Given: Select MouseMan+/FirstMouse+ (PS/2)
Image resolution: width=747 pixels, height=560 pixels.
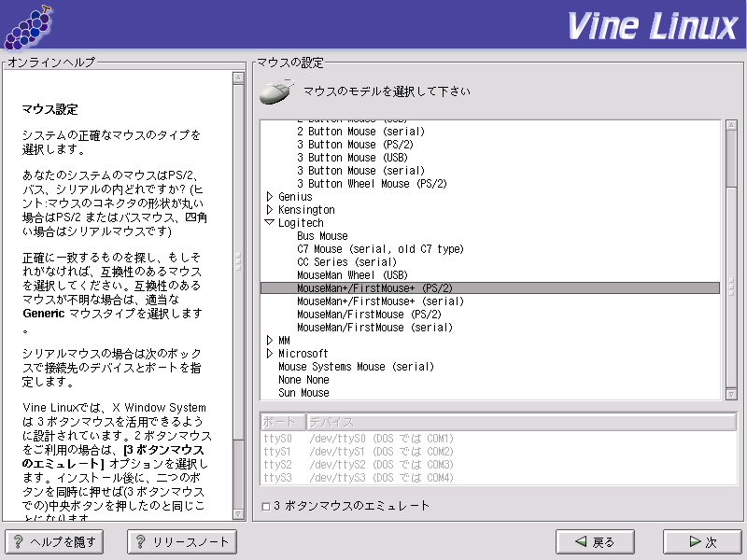Looking at the screenshot, I should coord(489,288).
